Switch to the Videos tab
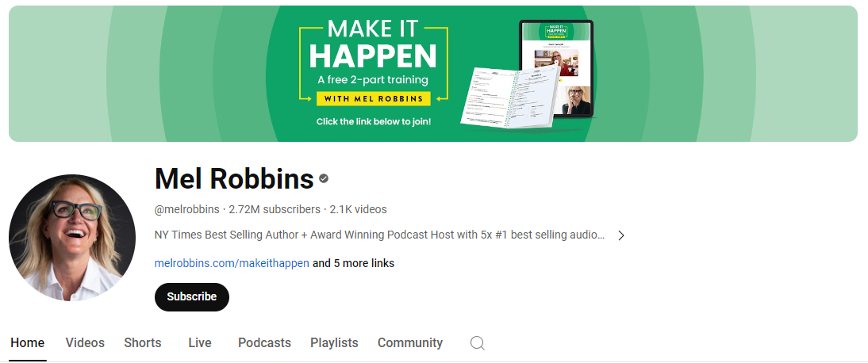The height and width of the screenshot is (363, 868). 85,343
